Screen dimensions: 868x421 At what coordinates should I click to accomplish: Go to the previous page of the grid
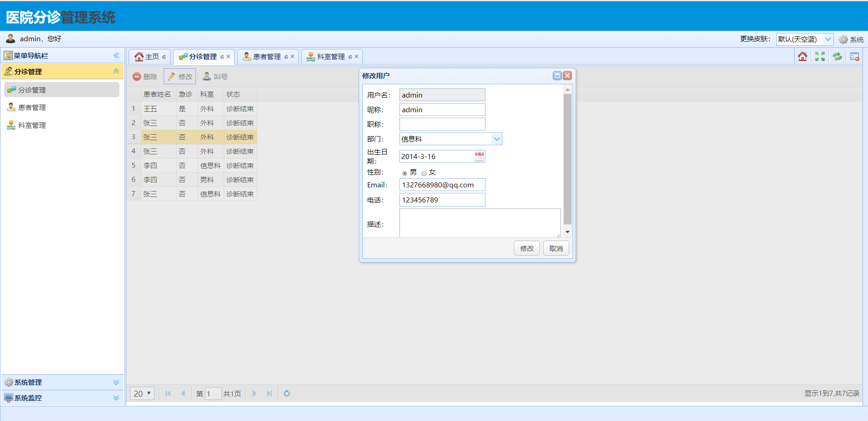click(x=183, y=394)
